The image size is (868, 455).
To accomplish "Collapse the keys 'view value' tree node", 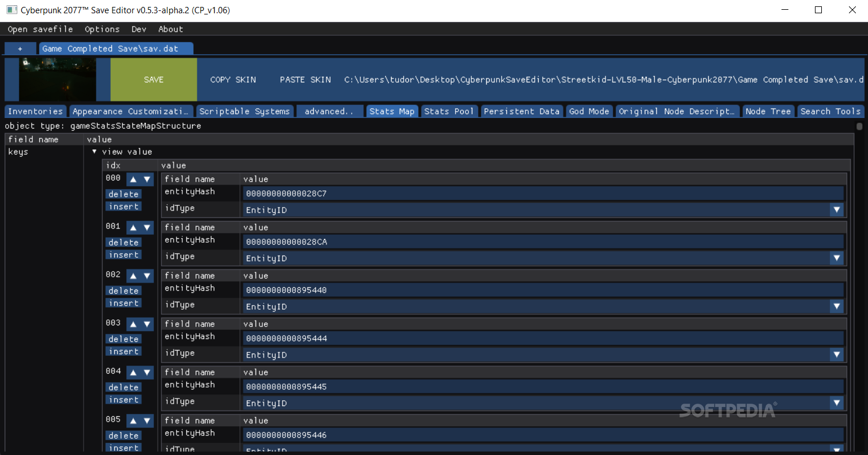I will (95, 152).
